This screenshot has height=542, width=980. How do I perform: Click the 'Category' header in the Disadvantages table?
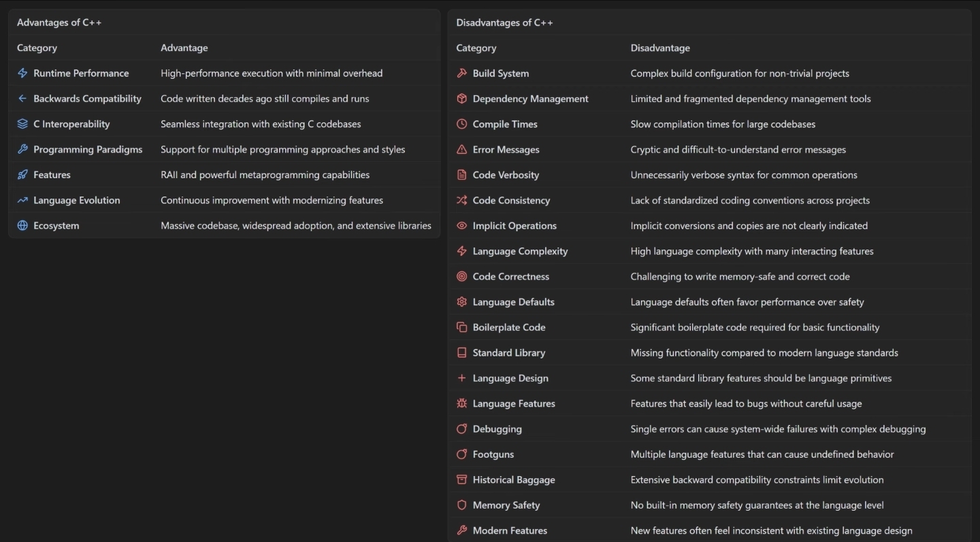point(476,48)
